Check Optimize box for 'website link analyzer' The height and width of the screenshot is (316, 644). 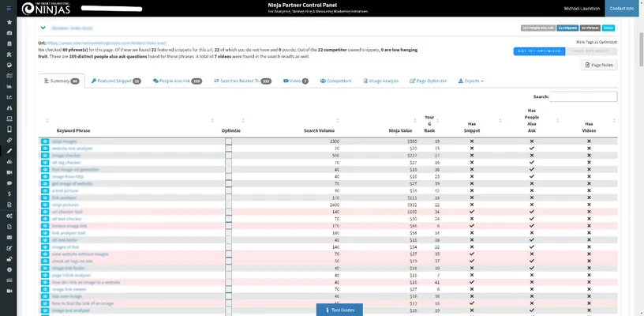point(229,149)
